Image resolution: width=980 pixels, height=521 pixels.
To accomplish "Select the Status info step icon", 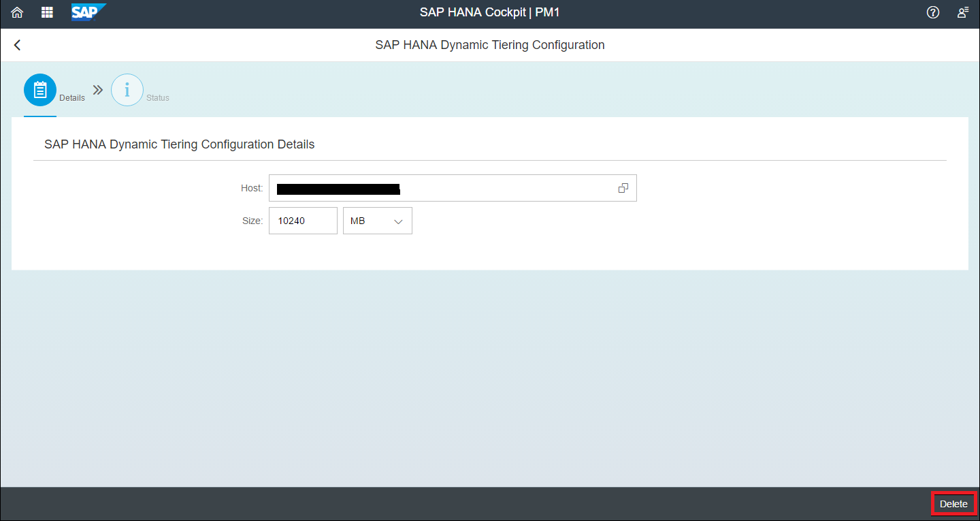I will tap(127, 90).
